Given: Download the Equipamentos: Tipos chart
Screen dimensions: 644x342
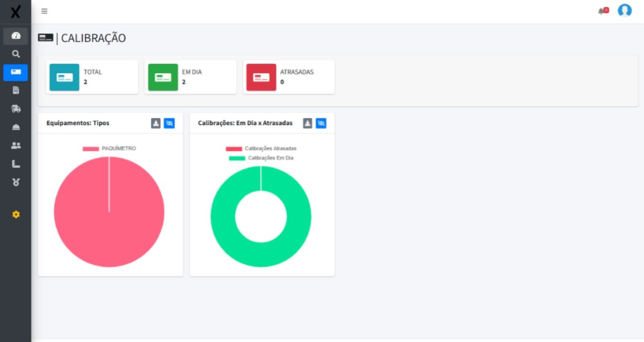Looking at the screenshot, I should 156,123.
